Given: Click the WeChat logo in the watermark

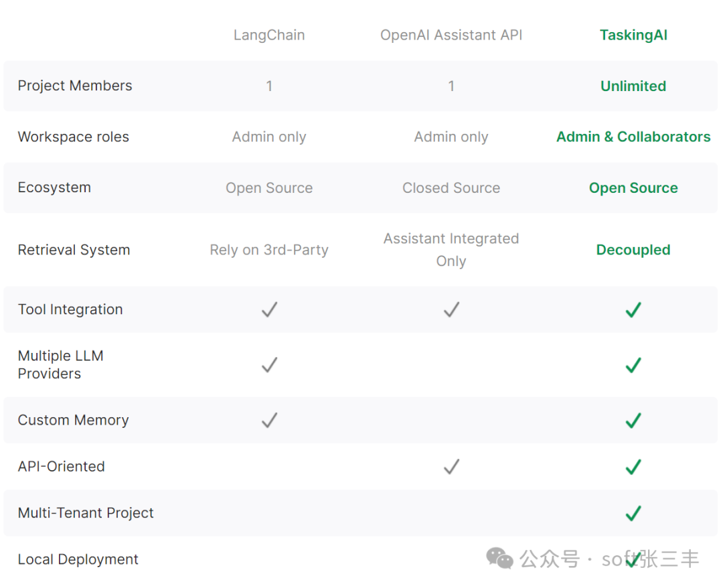Looking at the screenshot, I should tap(499, 558).
